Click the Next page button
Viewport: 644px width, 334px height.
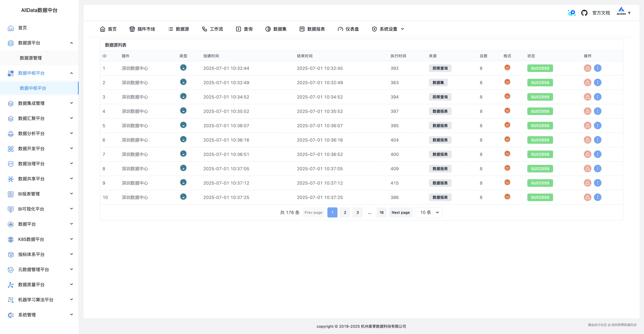tap(401, 212)
